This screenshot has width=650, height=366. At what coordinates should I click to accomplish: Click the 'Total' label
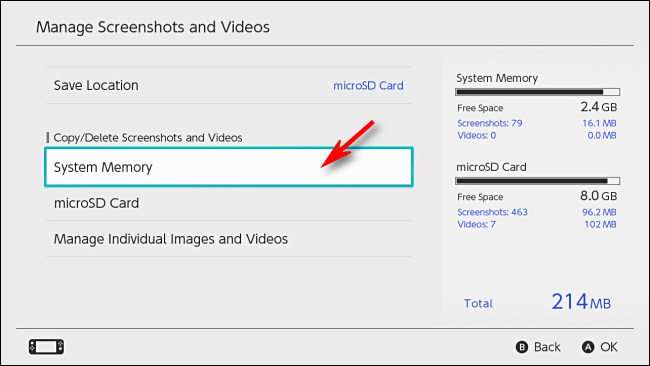pyautogui.click(x=478, y=303)
